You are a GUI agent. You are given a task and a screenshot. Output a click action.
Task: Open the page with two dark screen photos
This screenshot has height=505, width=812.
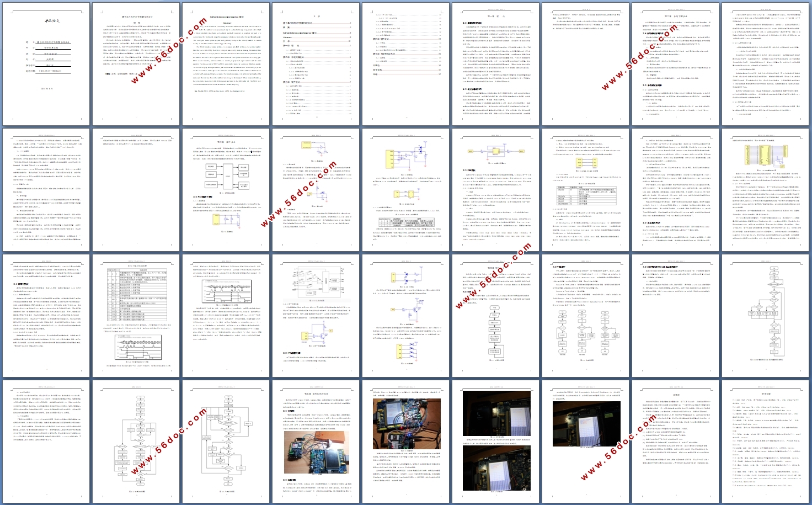[x=495, y=442]
